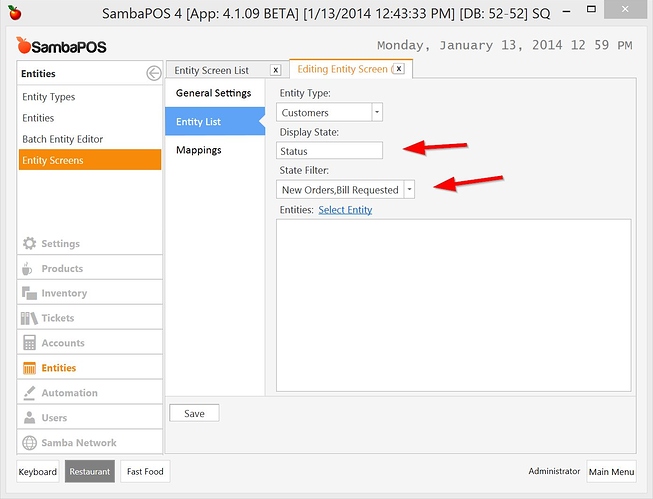The image size is (653, 499).
Task: Select the Entity List section
Action: tap(215, 121)
